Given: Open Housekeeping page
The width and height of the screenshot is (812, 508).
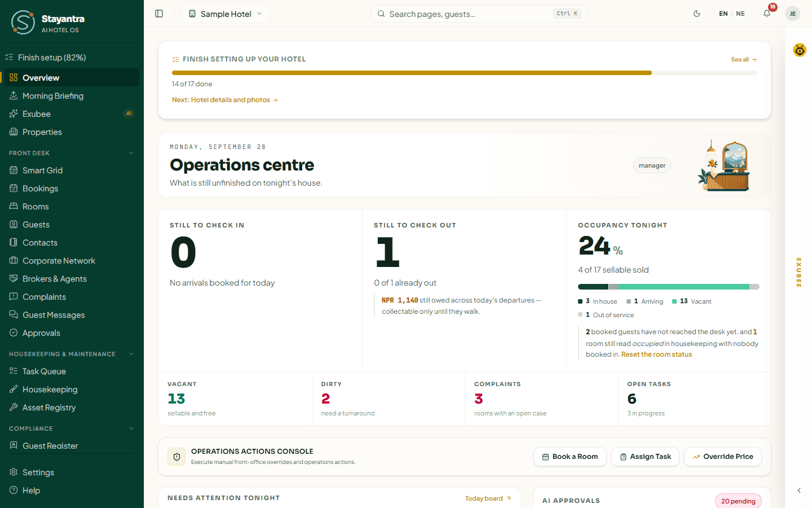Looking at the screenshot, I should point(72,389).
